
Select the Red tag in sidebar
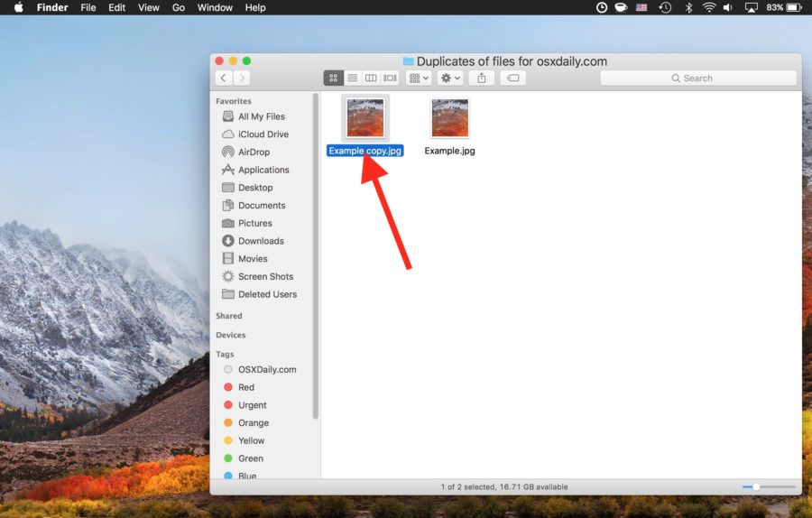pyautogui.click(x=246, y=387)
